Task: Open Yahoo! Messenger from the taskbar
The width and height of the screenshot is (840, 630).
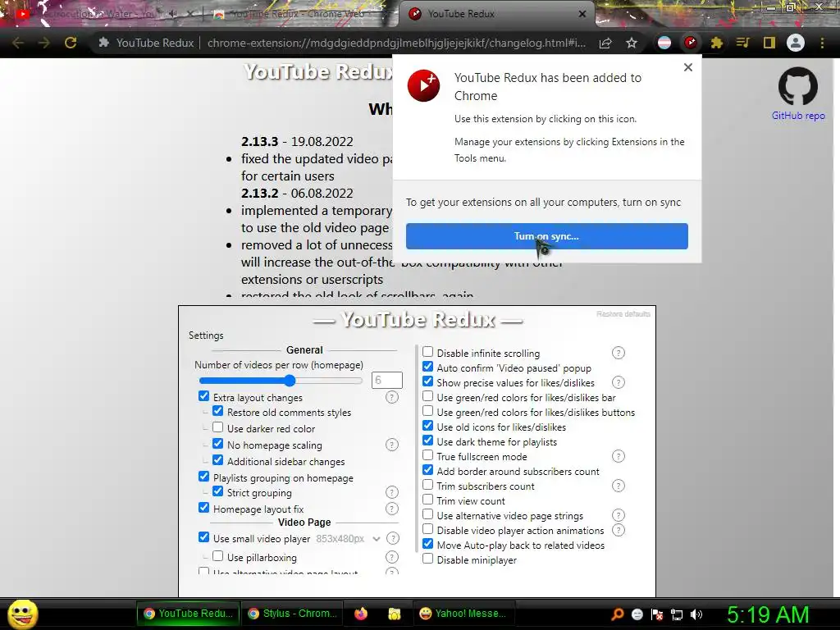Action: (463, 614)
